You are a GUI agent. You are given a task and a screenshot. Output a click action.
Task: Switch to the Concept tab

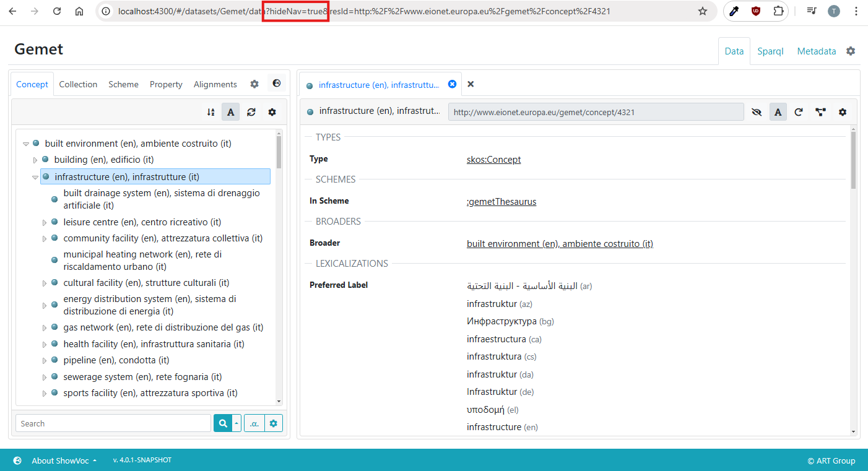tap(32, 84)
